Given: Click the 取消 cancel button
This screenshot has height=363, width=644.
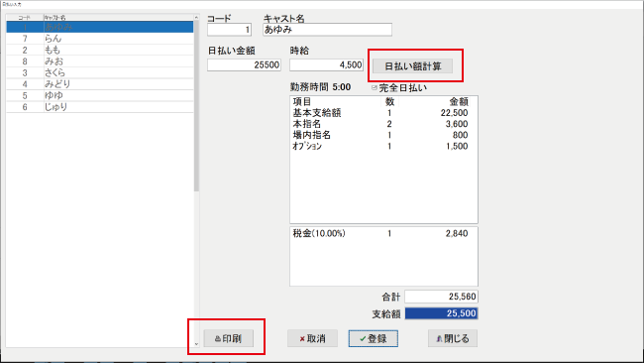Looking at the screenshot, I should [312, 339].
